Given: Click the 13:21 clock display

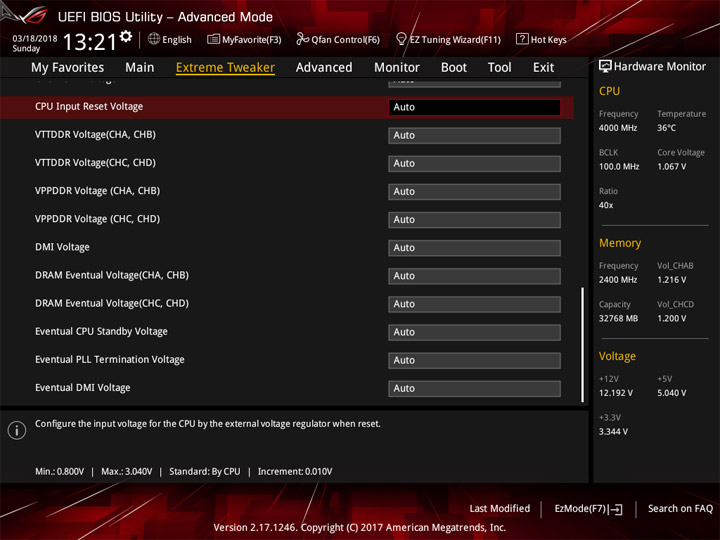Looking at the screenshot, I should click(x=90, y=42).
